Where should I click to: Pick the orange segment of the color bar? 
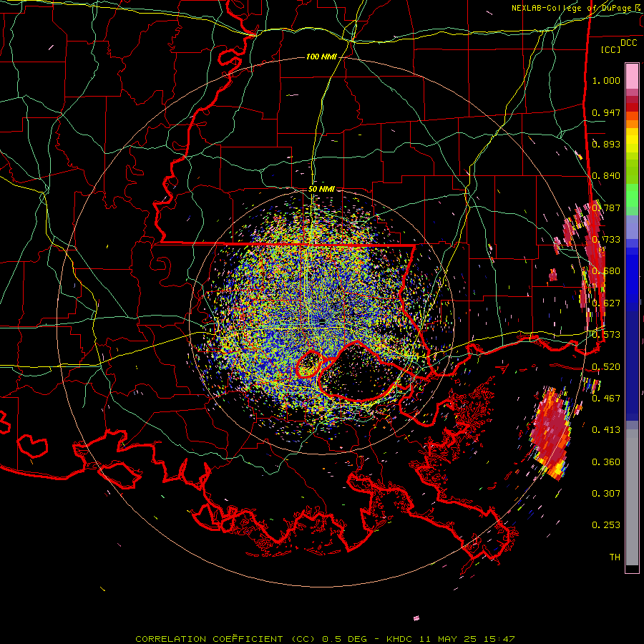point(632,120)
